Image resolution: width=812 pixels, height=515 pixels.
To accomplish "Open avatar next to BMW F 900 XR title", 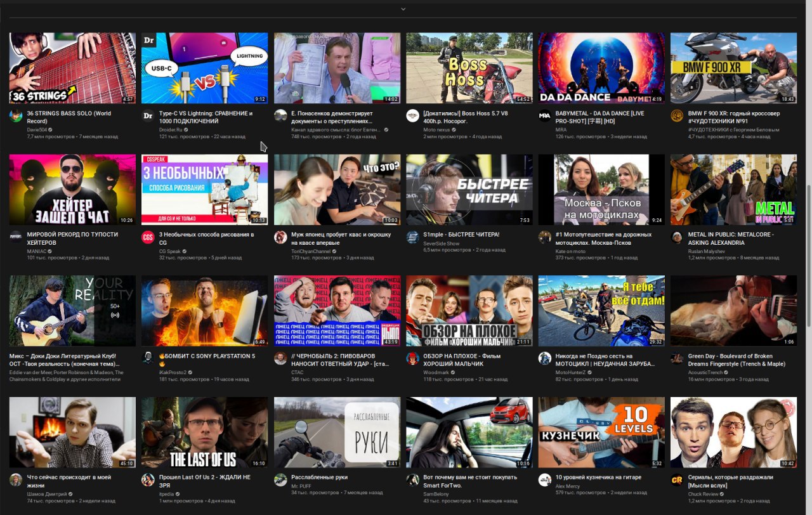I will [x=677, y=116].
